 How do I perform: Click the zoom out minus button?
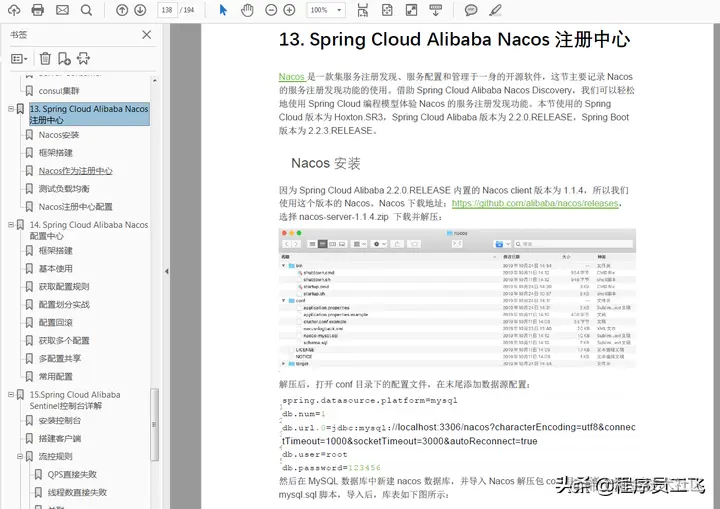pyautogui.click(x=271, y=10)
